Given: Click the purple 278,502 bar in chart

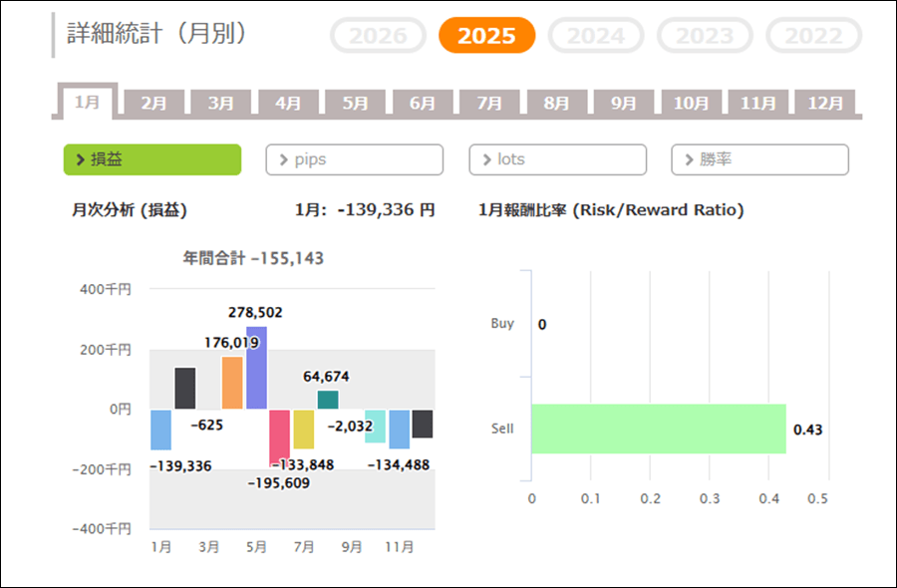Looking at the screenshot, I should (256, 368).
